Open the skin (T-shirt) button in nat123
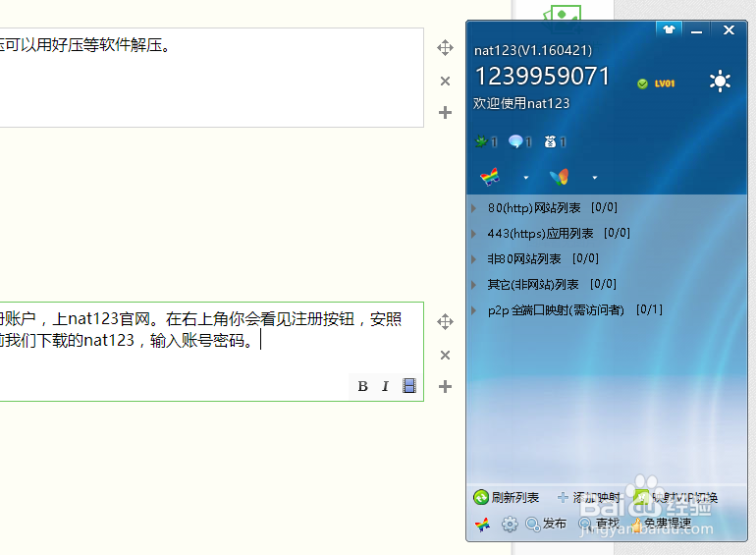The width and height of the screenshot is (756, 555). pyautogui.click(x=669, y=29)
